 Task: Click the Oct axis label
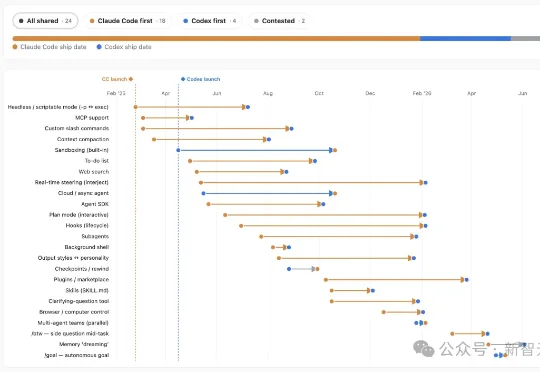coord(319,93)
